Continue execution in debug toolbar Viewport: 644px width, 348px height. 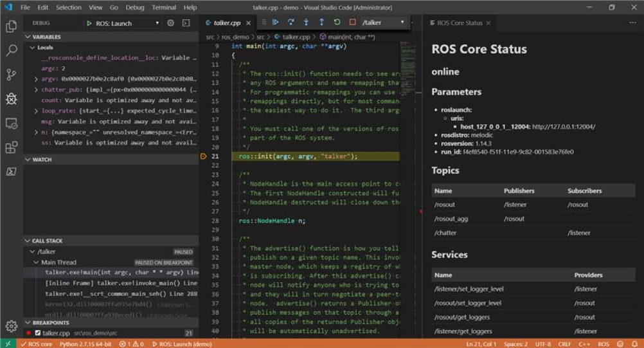click(x=276, y=22)
